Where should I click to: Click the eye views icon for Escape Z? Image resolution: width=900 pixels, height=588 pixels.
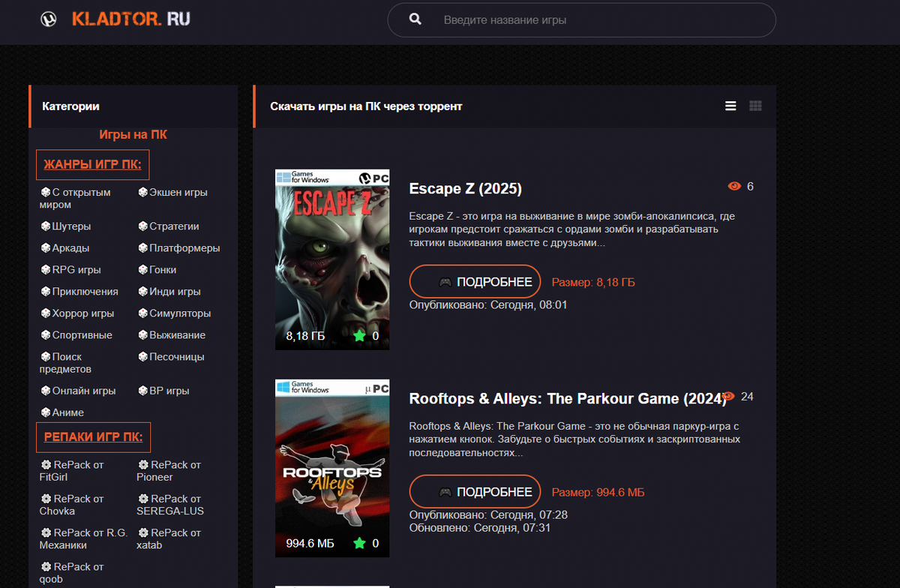click(x=734, y=186)
